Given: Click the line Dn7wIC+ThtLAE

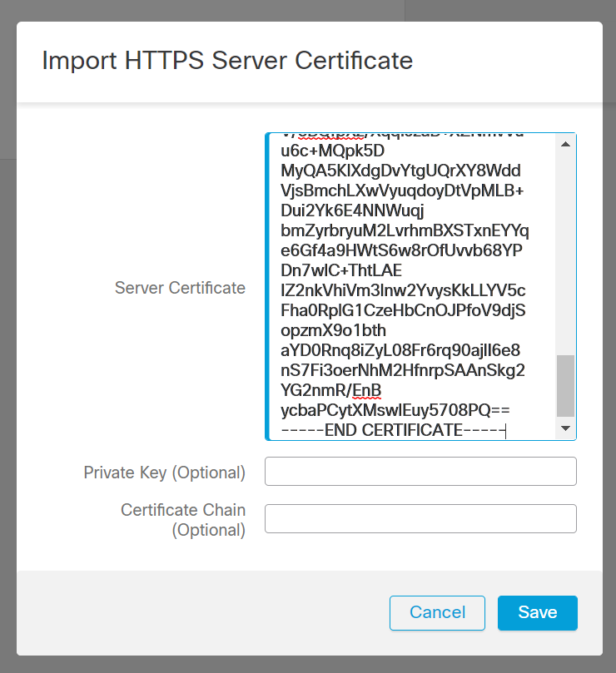Looking at the screenshot, I should (x=341, y=270).
